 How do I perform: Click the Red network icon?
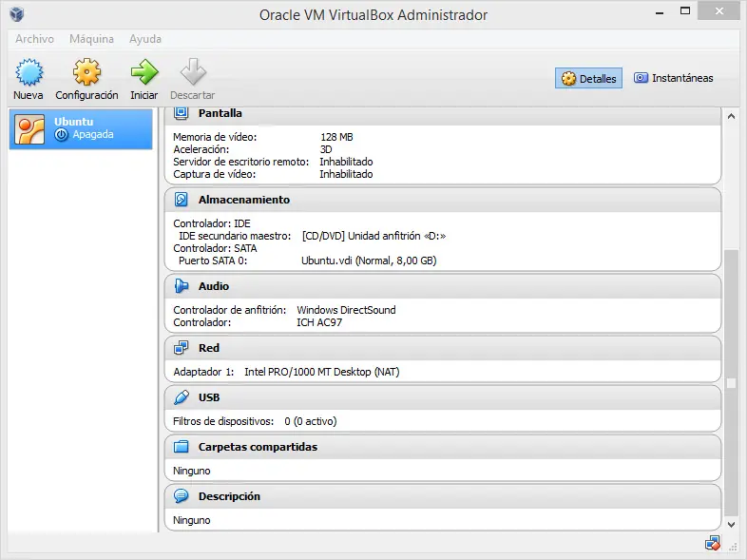[181, 348]
